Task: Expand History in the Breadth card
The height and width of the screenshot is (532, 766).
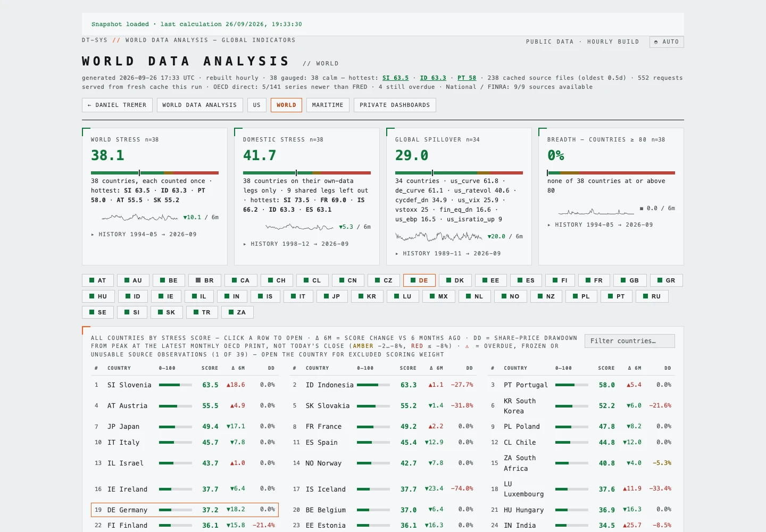Action: point(600,225)
